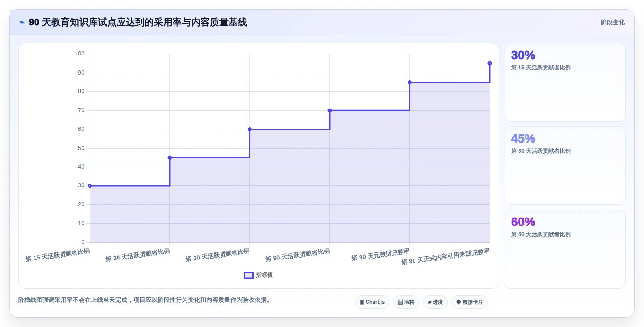Screen dimensions: 644x327
Task: Click the 阶段变化 label
Action: point(612,22)
